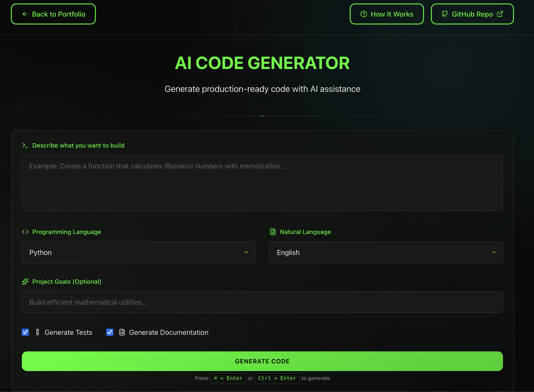
Task: Click the Project Goals input field
Action: pos(262,302)
